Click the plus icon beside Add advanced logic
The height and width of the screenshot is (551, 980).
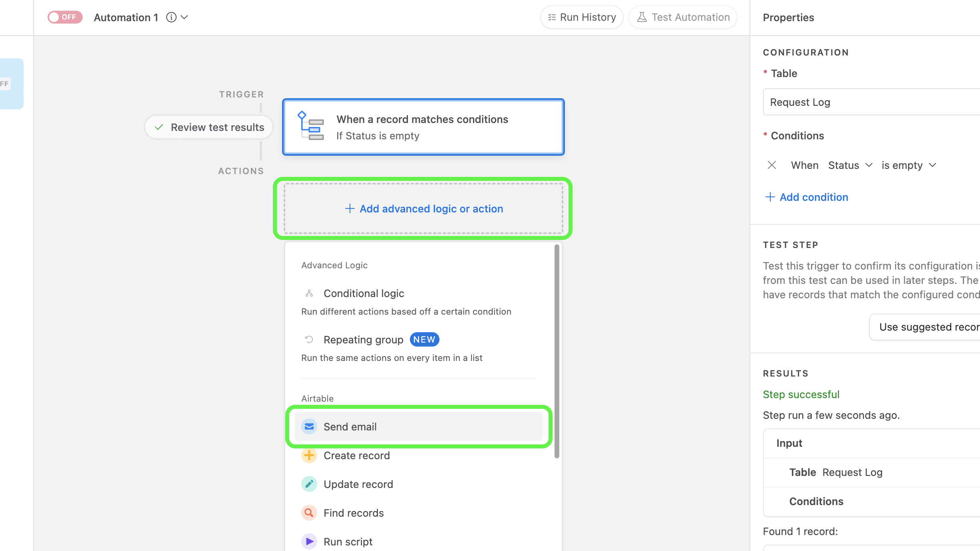coord(350,208)
